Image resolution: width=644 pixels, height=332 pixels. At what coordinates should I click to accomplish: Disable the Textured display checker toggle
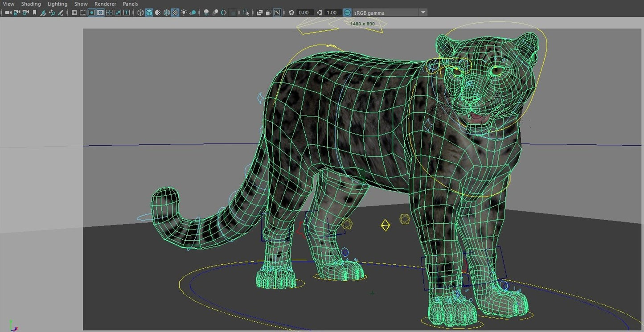pyautogui.click(x=175, y=12)
